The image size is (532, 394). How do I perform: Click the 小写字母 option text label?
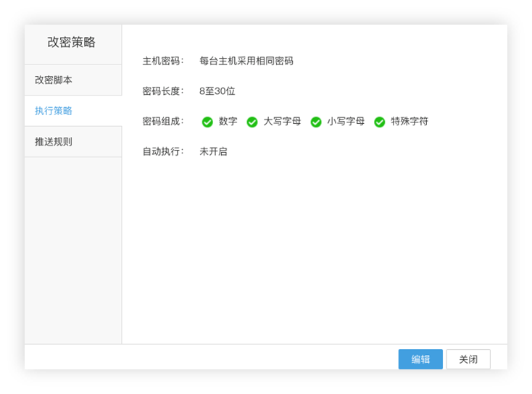[x=346, y=122]
